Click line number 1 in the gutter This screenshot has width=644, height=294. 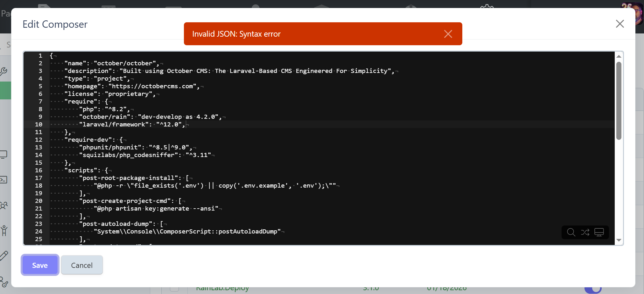pyautogui.click(x=40, y=56)
